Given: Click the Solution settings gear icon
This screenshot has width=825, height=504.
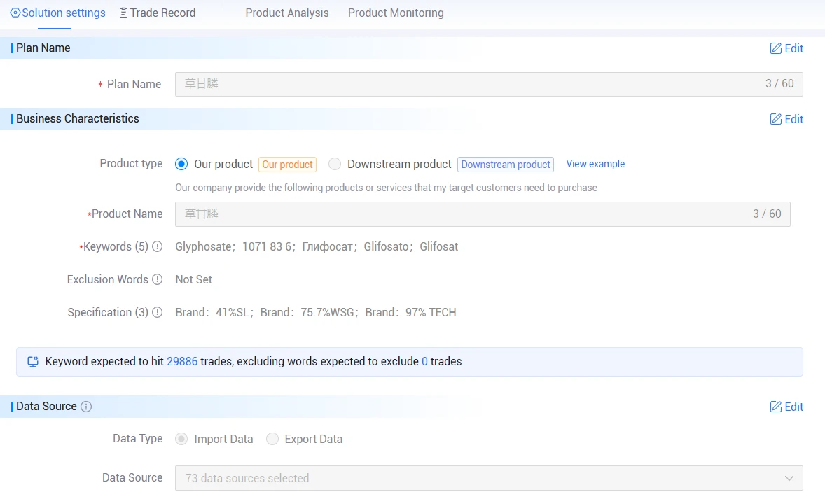Looking at the screenshot, I should (x=15, y=13).
